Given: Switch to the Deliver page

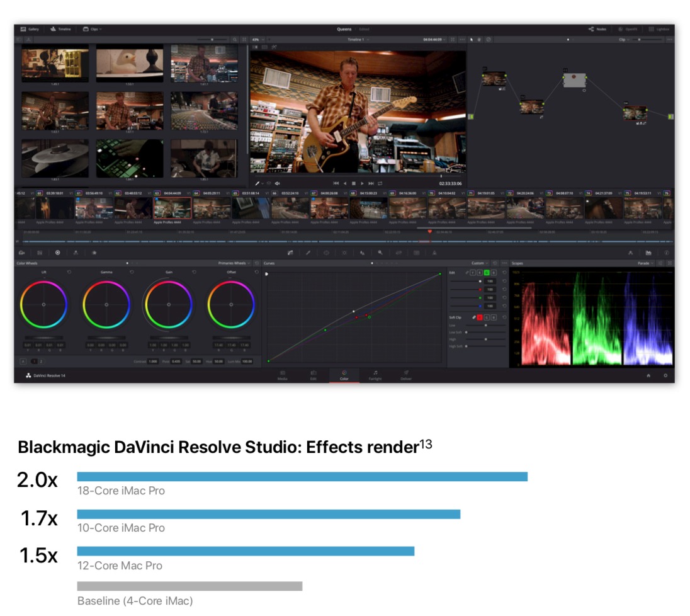Looking at the screenshot, I should point(406,375).
